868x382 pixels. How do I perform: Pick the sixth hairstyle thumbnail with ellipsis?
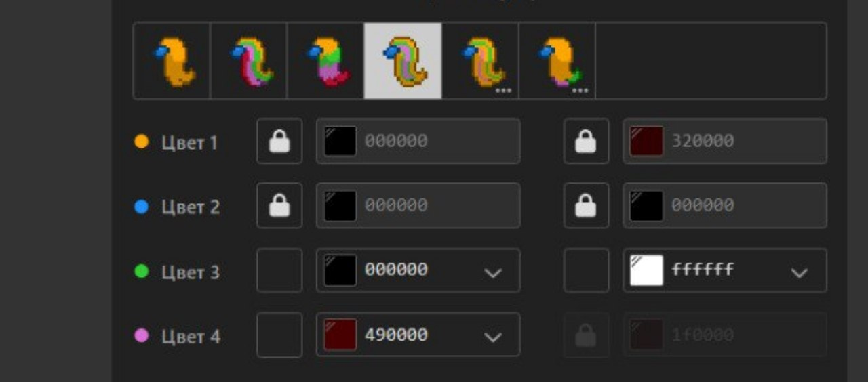(557, 61)
